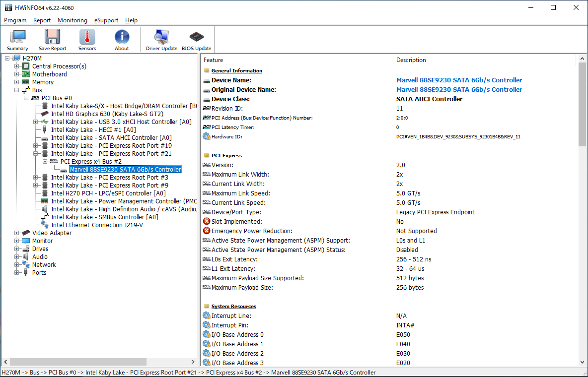Click the SATA AHCI Controller device class value
588x377 pixels.
(x=430, y=99)
